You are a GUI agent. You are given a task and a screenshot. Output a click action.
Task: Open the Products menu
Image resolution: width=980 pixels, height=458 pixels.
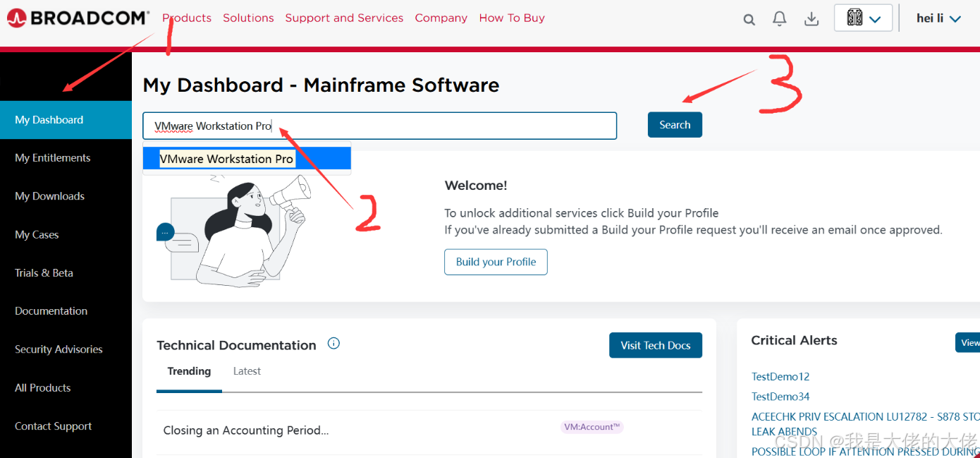click(187, 18)
